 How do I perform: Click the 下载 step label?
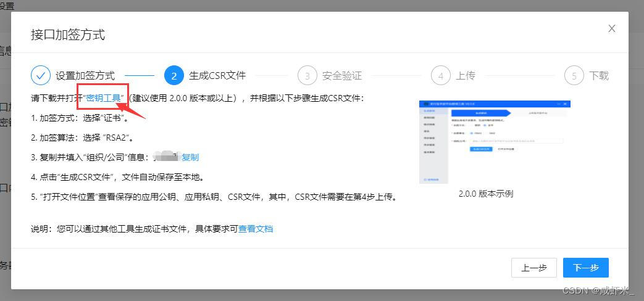[x=599, y=76]
